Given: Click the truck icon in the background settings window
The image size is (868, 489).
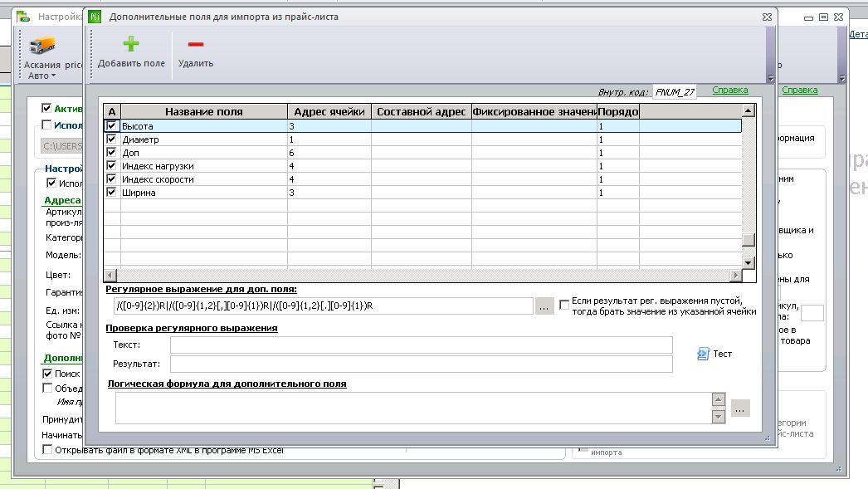Looking at the screenshot, I should [x=42, y=46].
